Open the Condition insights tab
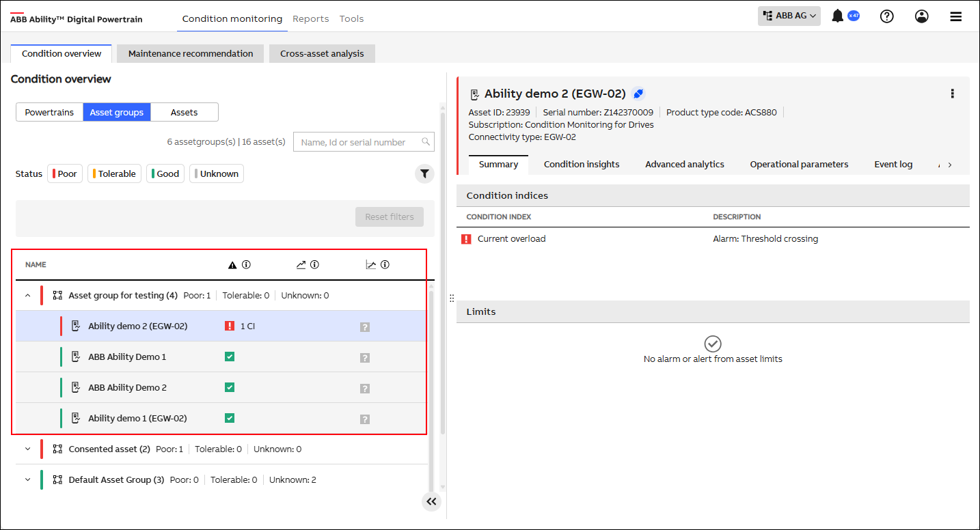This screenshot has width=980, height=530. tap(582, 165)
